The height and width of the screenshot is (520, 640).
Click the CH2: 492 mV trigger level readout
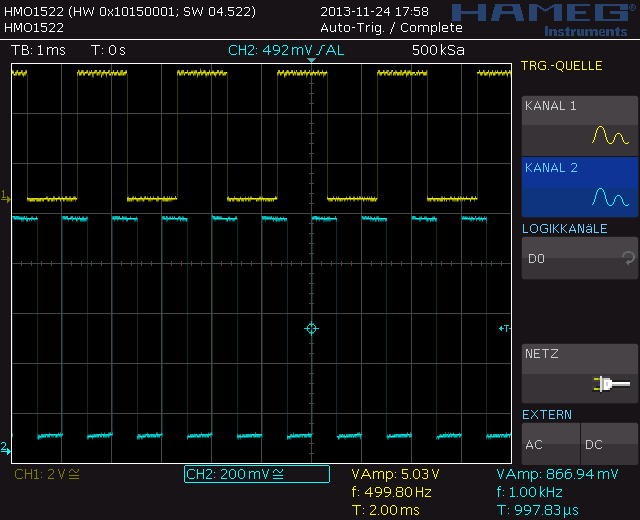[x=286, y=50]
